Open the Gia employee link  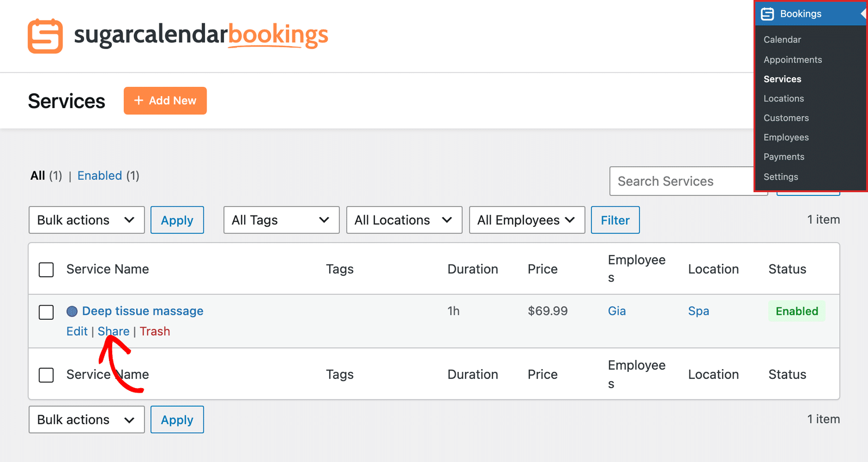pyautogui.click(x=617, y=311)
